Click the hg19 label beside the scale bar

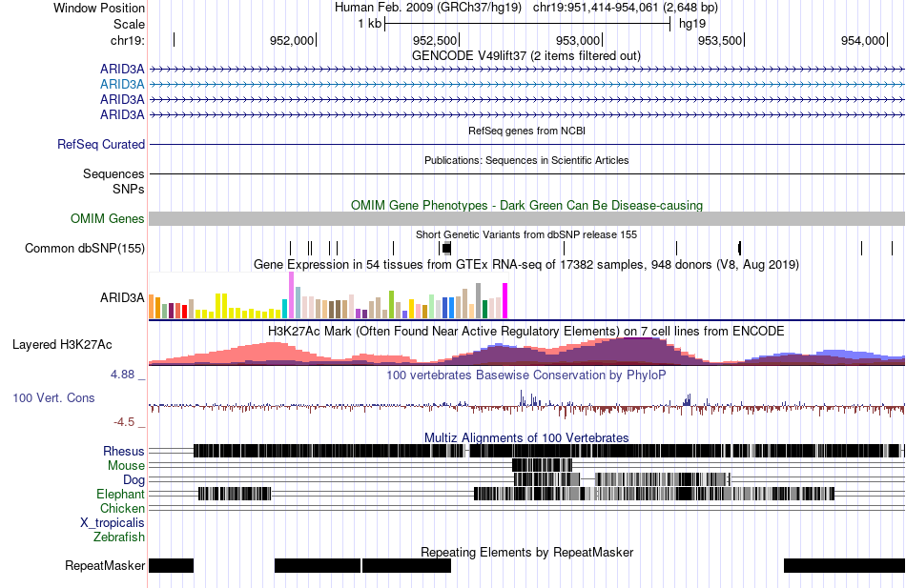coord(692,24)
